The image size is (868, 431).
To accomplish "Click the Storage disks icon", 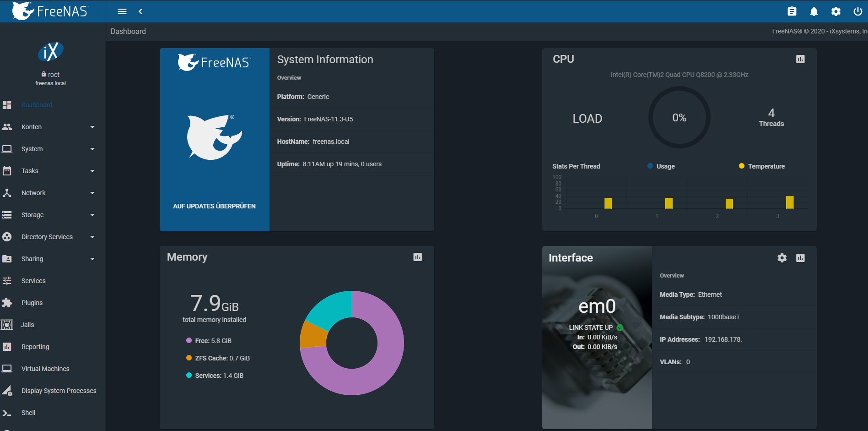I will (7, 215).
